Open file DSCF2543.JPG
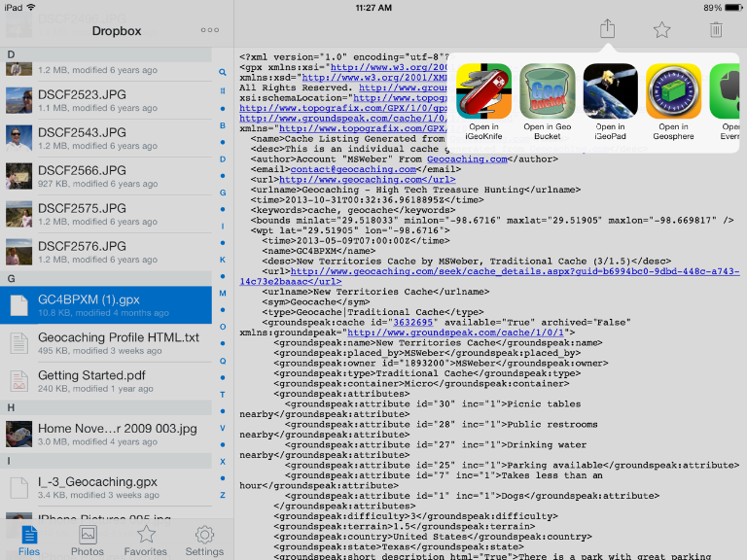 click(x=106, y=138)
